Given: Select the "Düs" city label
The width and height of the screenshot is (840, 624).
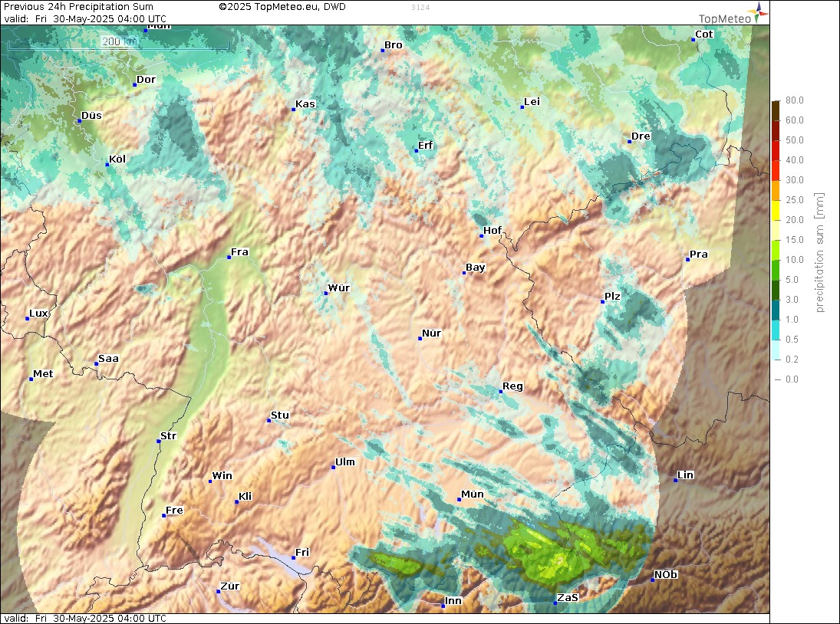Looking at the screenshot, I should tap(91, 116).
